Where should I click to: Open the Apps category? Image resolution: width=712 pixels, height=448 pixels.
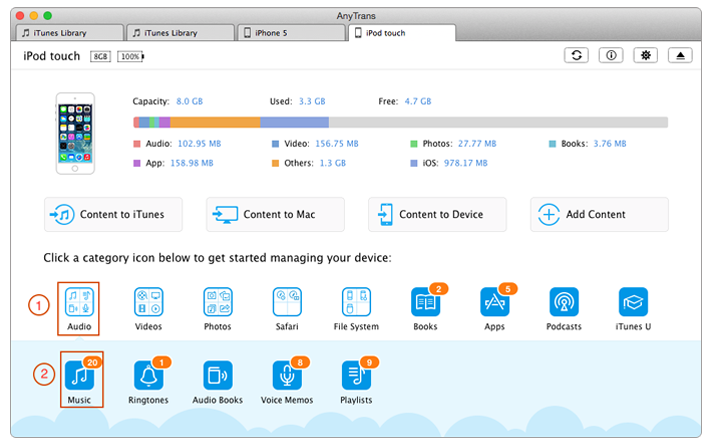pyautogui.click(x=495, y=302)
